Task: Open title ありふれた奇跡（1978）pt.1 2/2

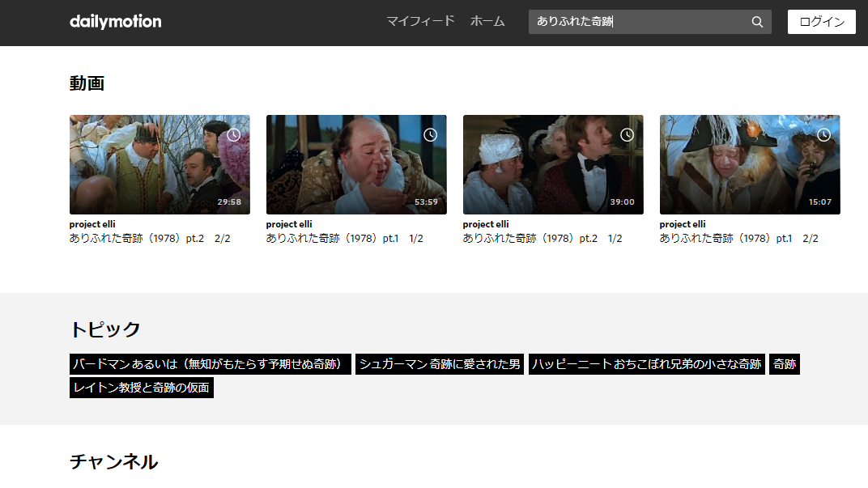Action: (738, 239)
